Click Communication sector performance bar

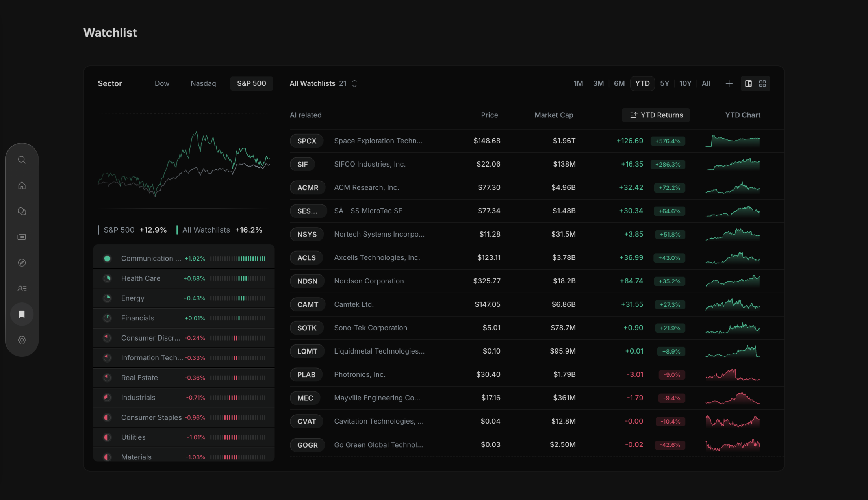click(x=238, y=259)
